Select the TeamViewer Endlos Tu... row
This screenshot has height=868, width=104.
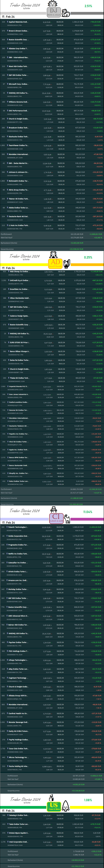tap(52, 147)
